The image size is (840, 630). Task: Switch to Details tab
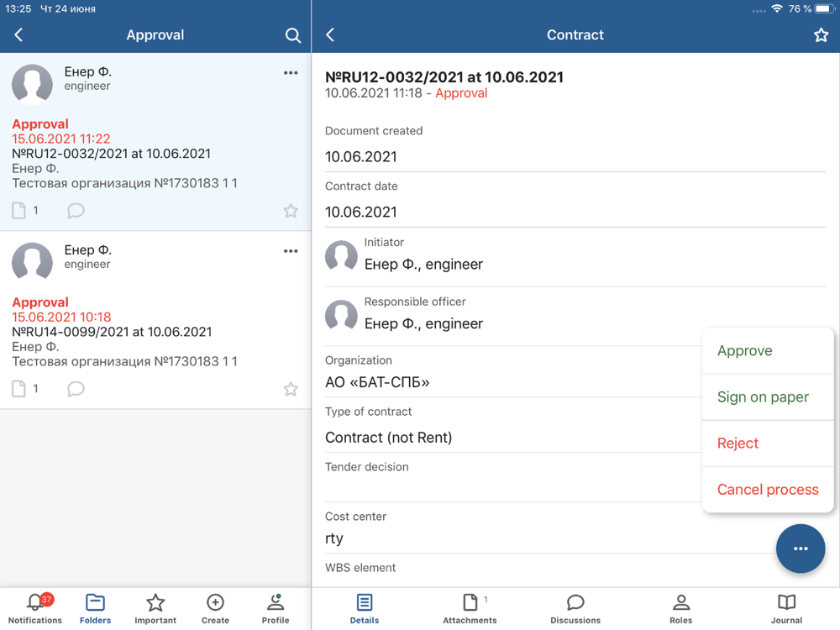pyautogui.click(x=365, y=609)
